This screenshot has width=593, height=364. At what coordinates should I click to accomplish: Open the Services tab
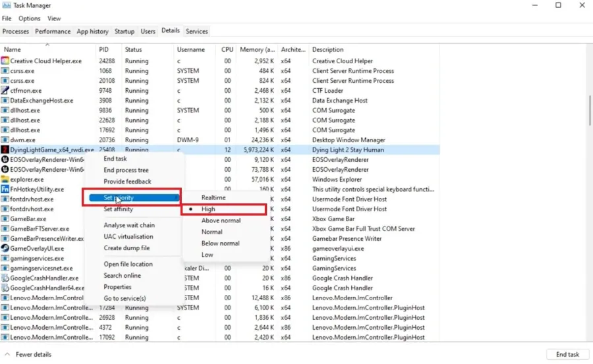tap(196, 32)
